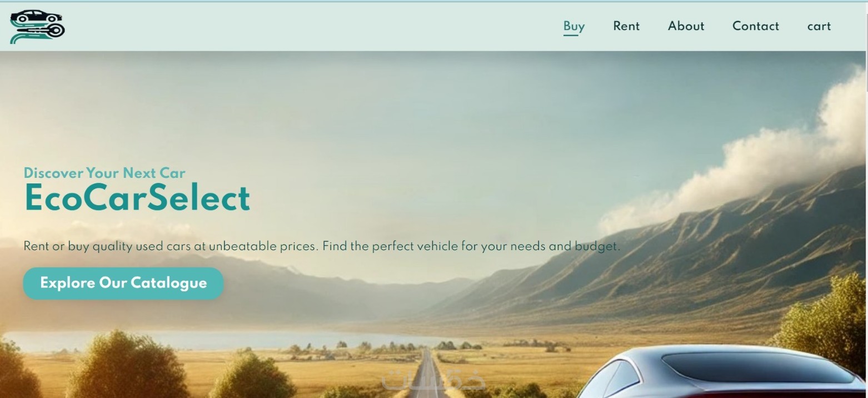Click the Explore Our Catalogue button
This screenshot has height=398, width=868.
coord(123,283)
